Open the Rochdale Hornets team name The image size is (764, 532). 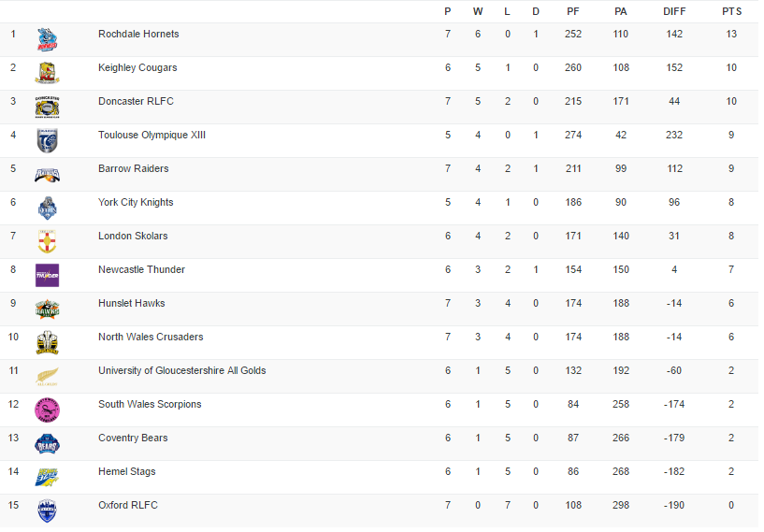(138, 34)
